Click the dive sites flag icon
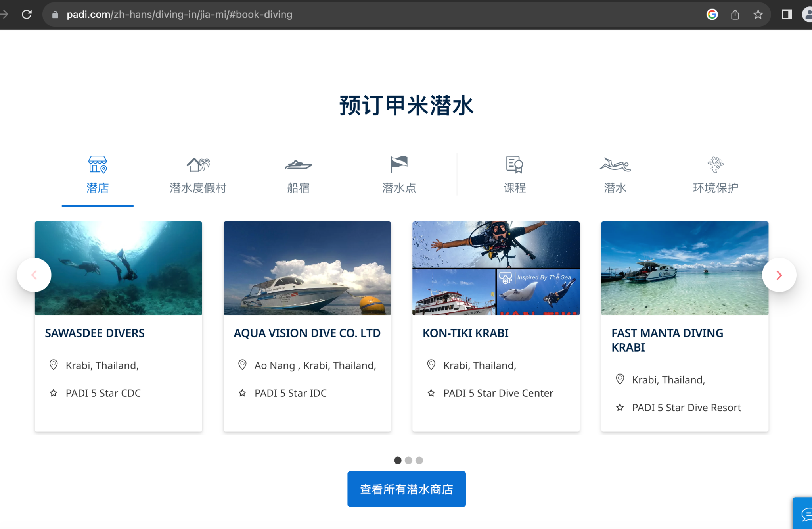 (x=399, y=164)
